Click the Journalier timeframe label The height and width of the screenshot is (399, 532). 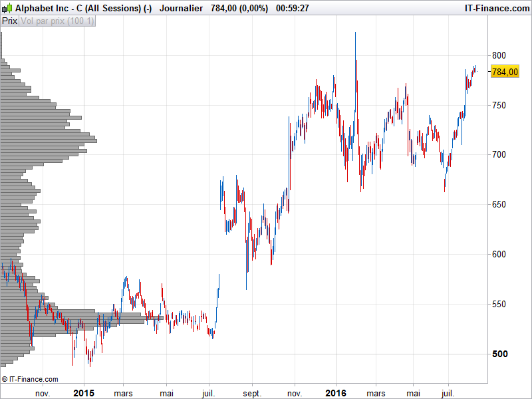(181, 8)
